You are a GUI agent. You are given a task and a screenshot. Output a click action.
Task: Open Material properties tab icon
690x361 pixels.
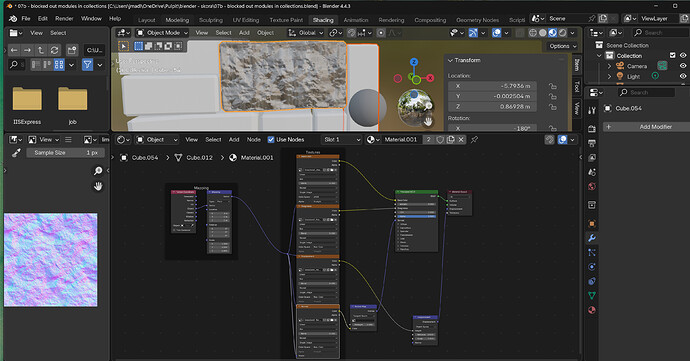(x=592, y=310)
